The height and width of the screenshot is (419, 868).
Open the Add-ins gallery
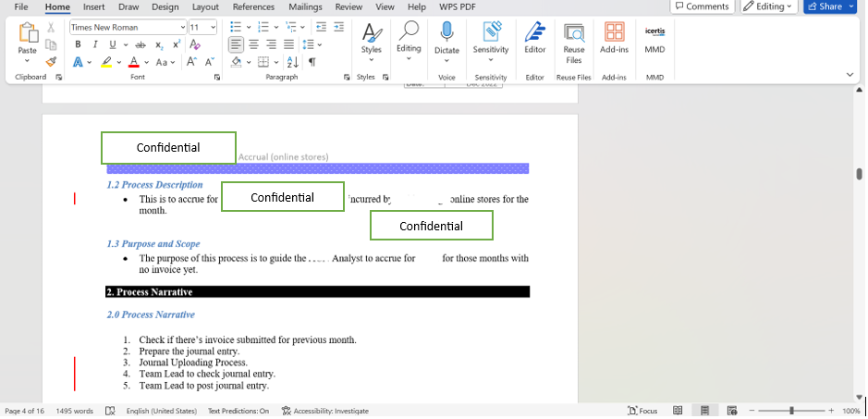point(614,38)
